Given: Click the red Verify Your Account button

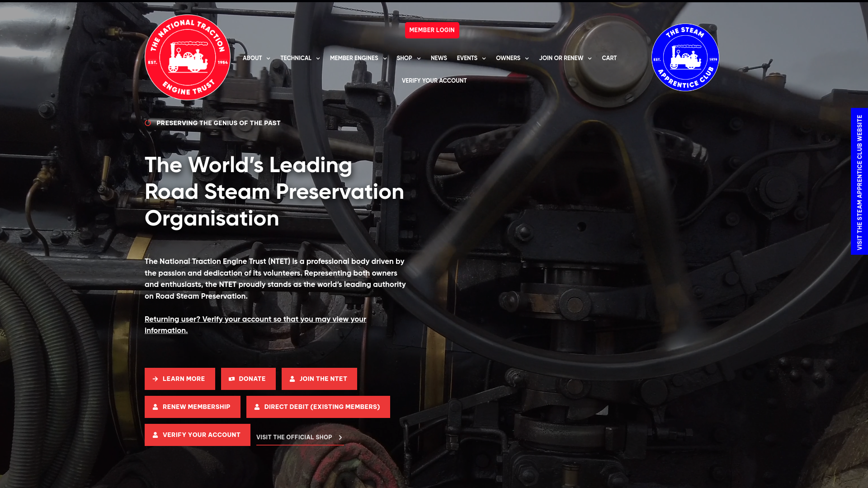Looking at the screenshot, I should (198, 435).
